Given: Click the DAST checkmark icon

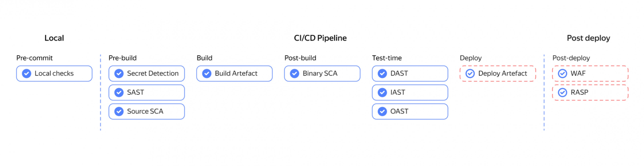Looking at the screenshot, I should (x=382, y=73).
